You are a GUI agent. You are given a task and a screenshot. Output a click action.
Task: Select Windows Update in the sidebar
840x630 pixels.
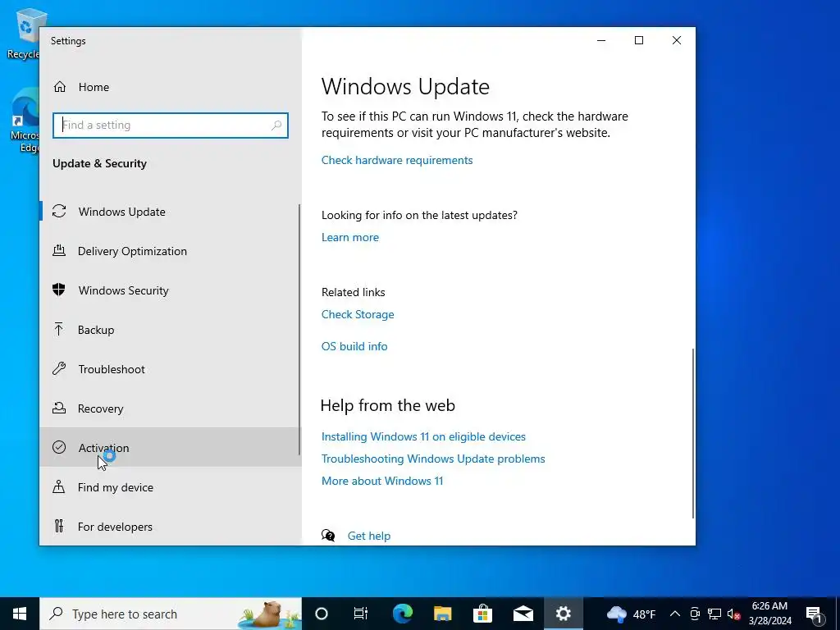pos(171,212)
